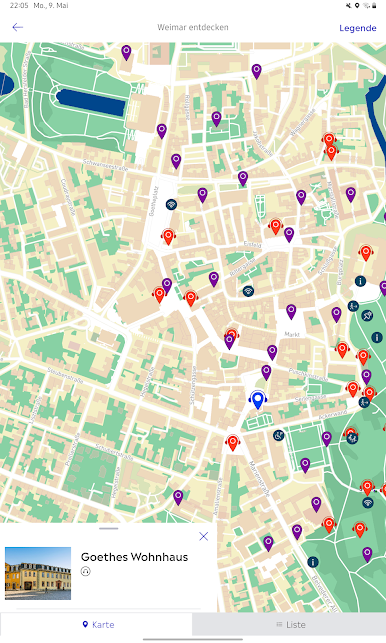Image resolution: width=386 pixels, height=643 pixels.
Task: Tap the battery icon in status bar
Action: [x=374, y=5]
